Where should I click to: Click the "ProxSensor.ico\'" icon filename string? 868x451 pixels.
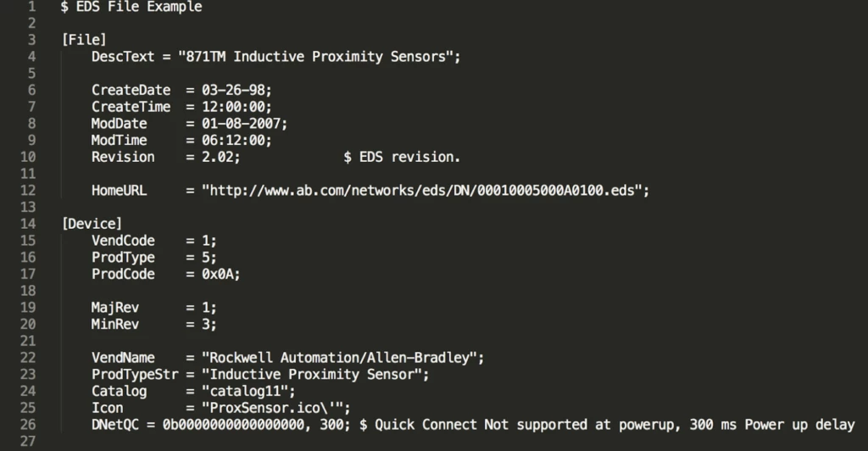coord(275,408)
